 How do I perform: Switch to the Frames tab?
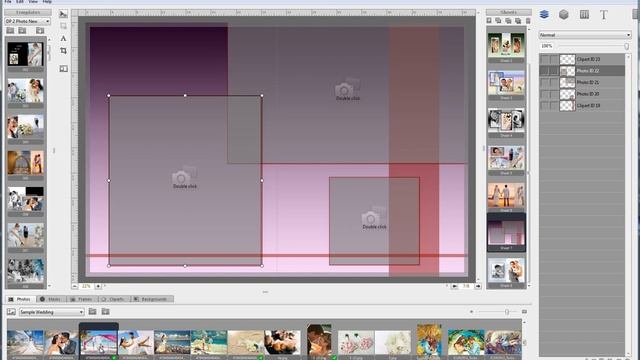point(82,299)
